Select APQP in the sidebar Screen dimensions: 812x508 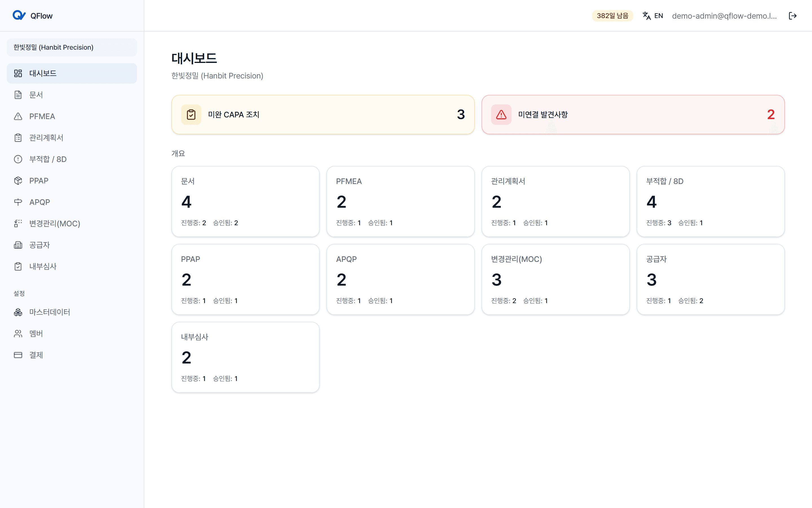click(72, 202)
